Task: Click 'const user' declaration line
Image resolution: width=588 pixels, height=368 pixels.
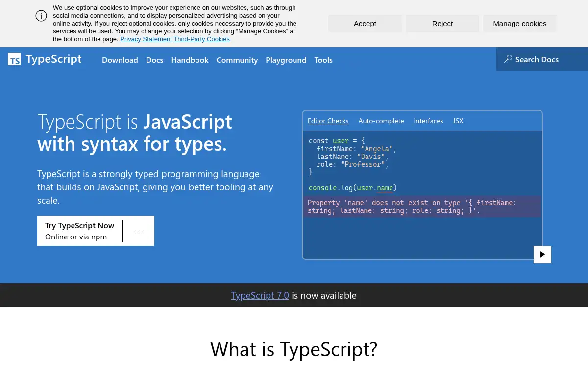Action: [x=337, y=141]
